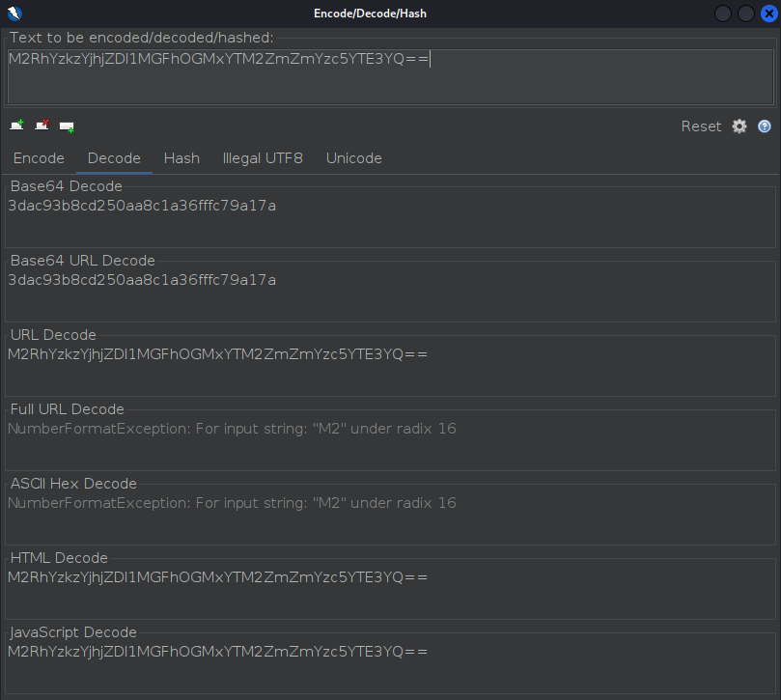Open help with the question mark icon
Image resolution: width=781 pixels, height=700 pixels.
pos(765,126)
